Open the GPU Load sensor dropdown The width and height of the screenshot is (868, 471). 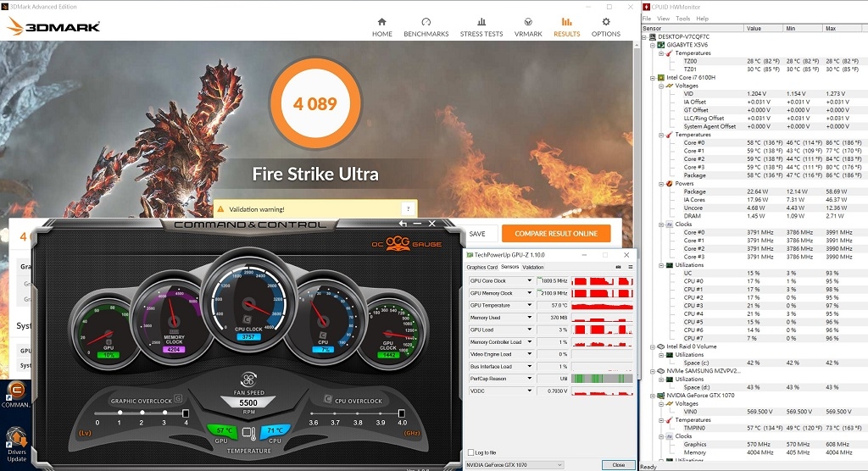pos(529,330)
